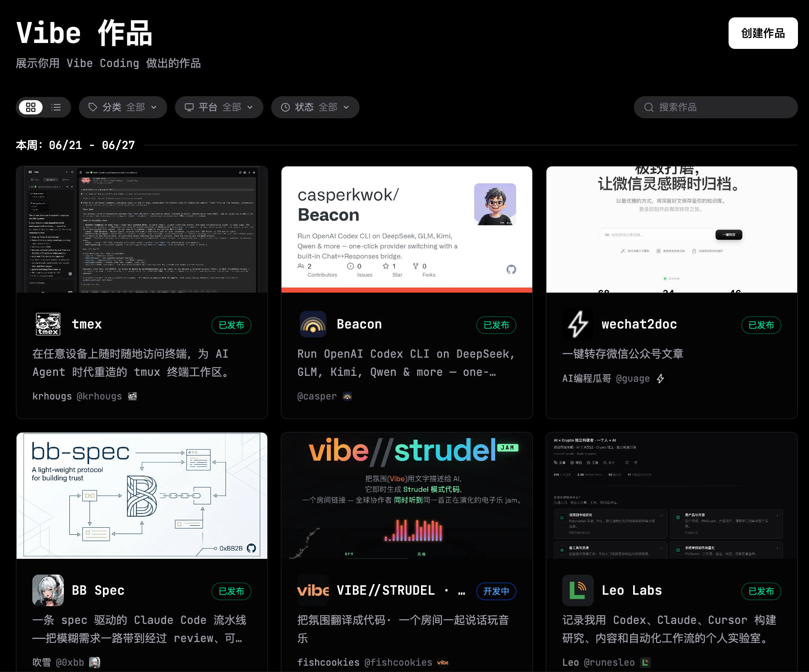Click 已发布 badge on Leo Labs card
Viewport: 809px width, 672px height.
click(761, 591)
